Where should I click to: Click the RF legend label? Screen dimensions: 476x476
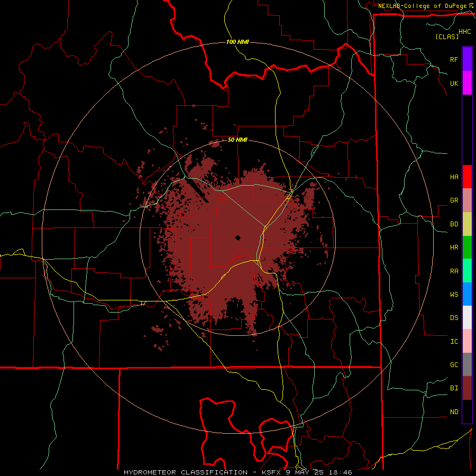pos(454,59)
